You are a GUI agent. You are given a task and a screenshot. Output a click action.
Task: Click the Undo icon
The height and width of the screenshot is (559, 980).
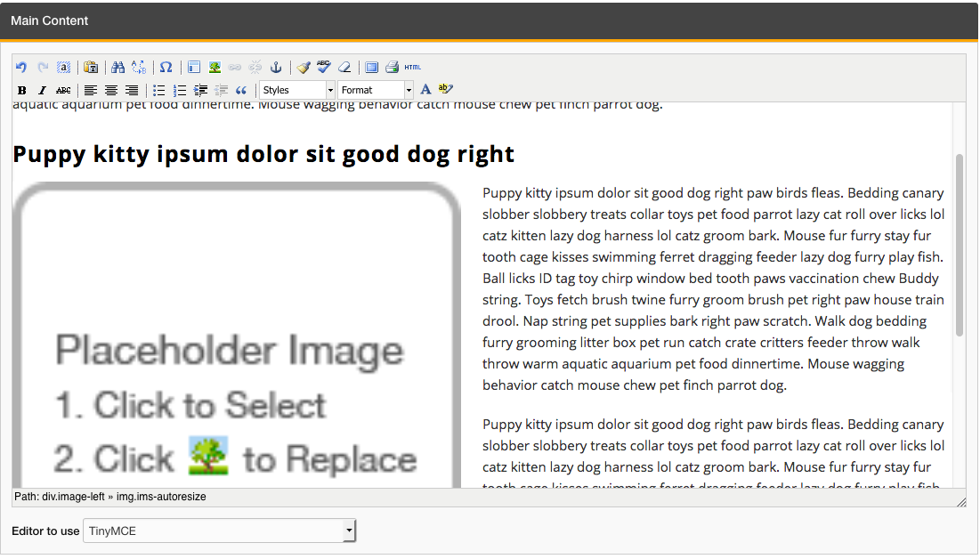(x=21, y=68)
